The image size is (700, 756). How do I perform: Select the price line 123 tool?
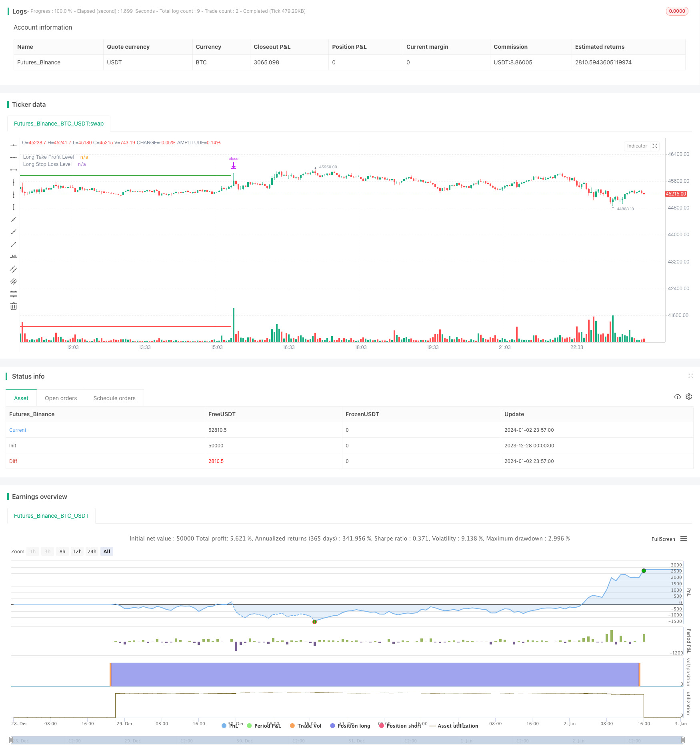pyautogui.click(x=14, y=257)
